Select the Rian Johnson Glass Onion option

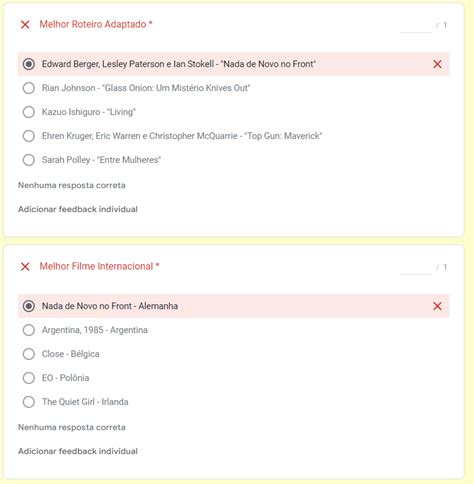click(x=29, y=88)
